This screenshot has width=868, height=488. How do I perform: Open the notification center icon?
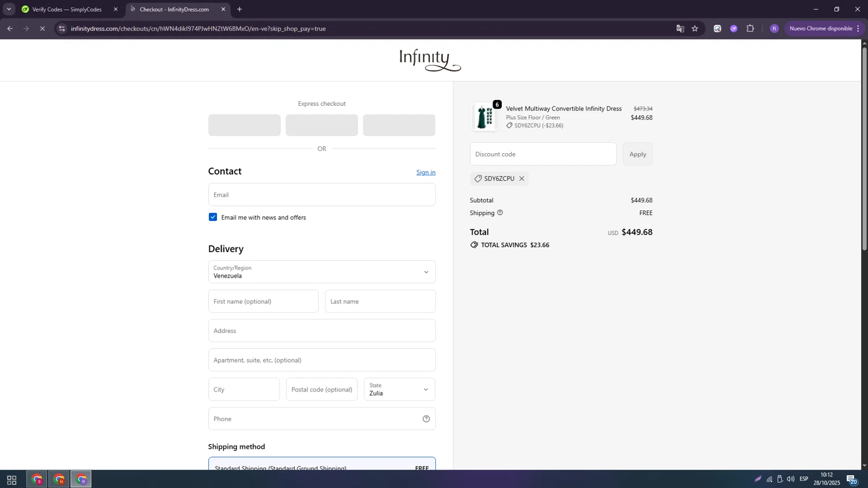point(852,479)
